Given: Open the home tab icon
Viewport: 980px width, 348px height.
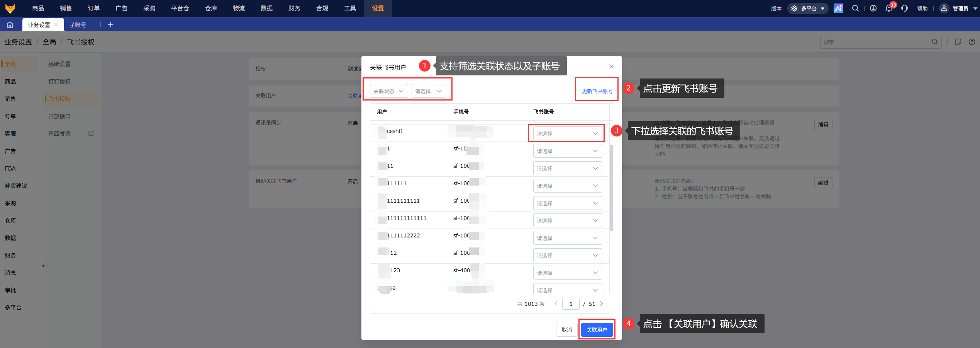Looking at the screenshot, I should pos(10,25).
